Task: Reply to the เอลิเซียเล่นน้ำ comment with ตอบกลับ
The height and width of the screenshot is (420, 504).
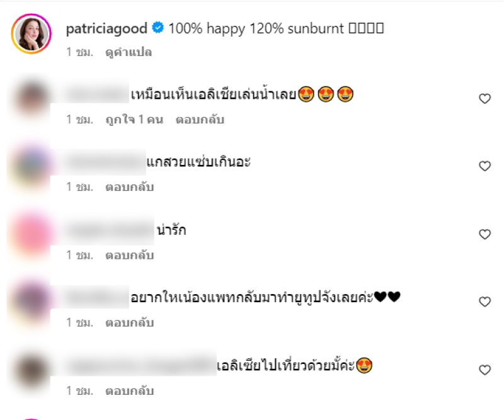Action: (200, 120)
